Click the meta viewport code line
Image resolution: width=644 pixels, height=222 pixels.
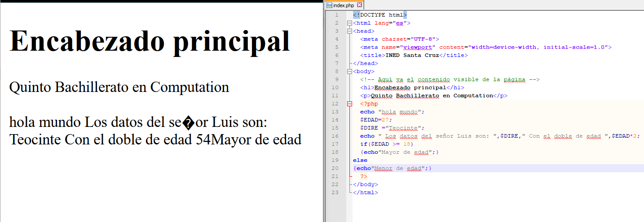coord(486,47)
